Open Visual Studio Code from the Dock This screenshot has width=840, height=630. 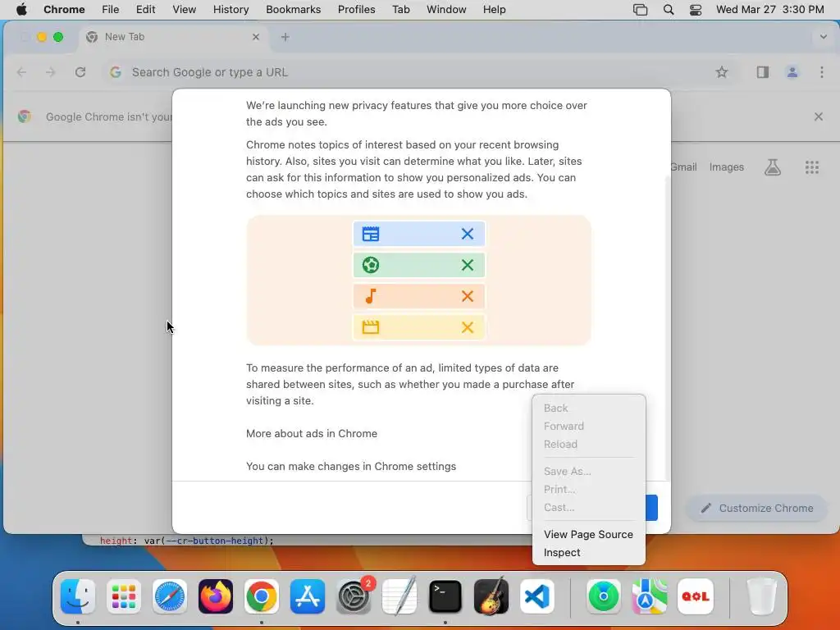point(536,596)
